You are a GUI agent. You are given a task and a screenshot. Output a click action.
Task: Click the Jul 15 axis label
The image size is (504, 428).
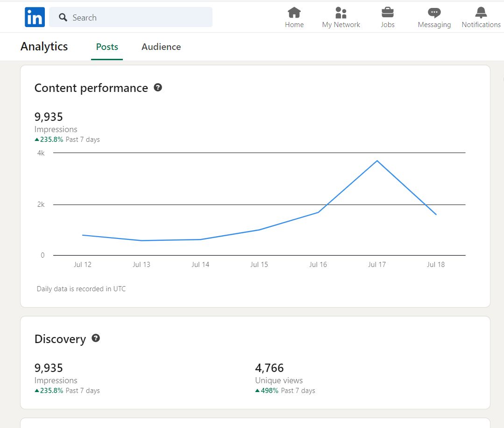coord(259,265)
